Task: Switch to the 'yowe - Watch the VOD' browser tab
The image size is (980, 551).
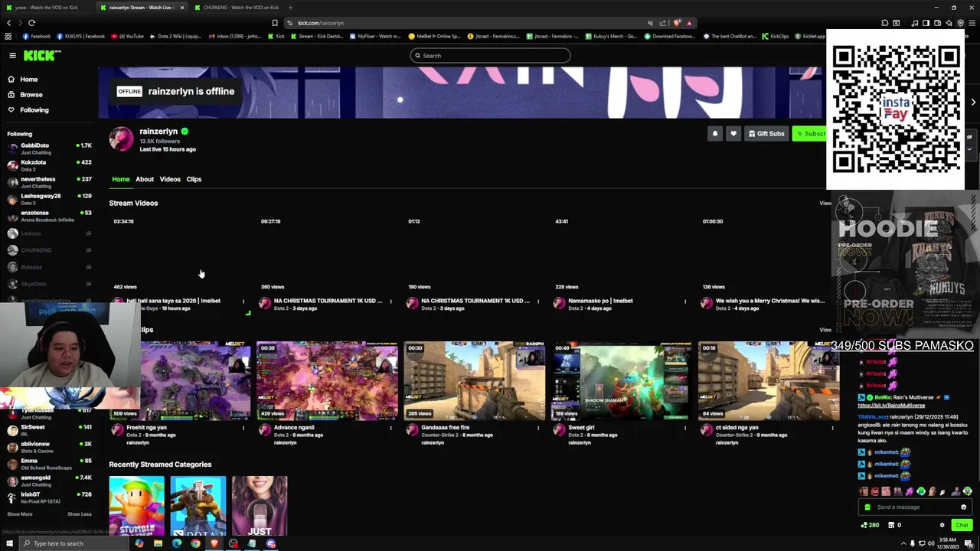Action: click(x=46, y=8)
